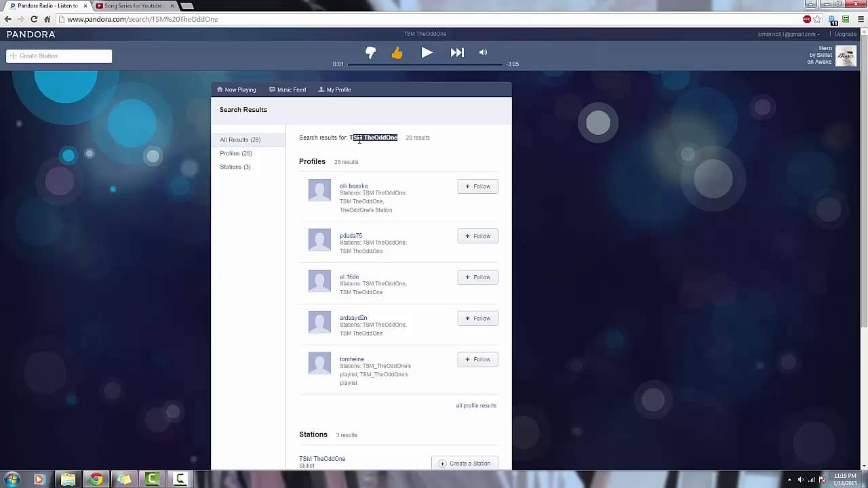868x488 pixels.
Task: Start playback with the play button
Action: pos(427,52)
